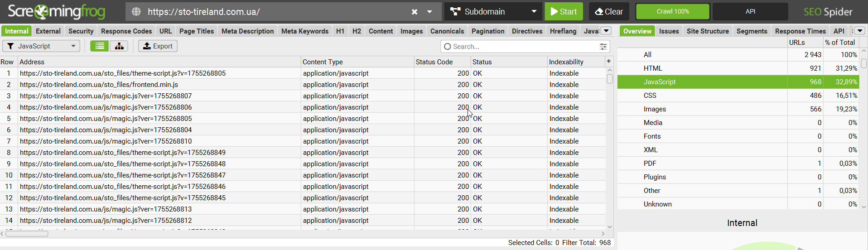The width and height of the screenshot is (868, 250).
Task: Open the Response Codes tab
Action: click(126, 31)
